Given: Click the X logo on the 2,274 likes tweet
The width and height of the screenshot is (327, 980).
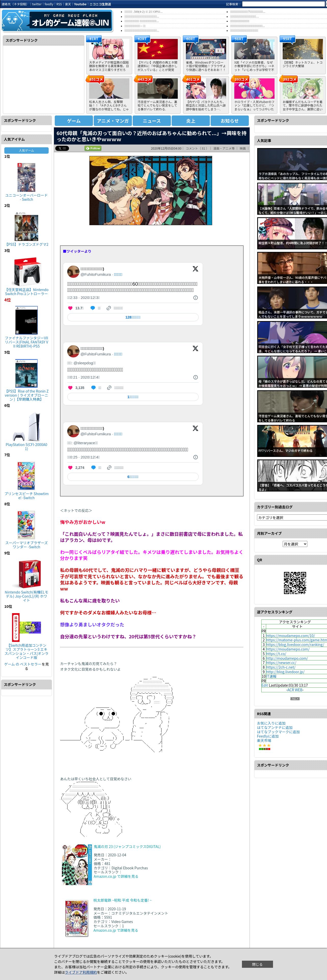Looking at the screenshot, I should click(x=195, y=428).
